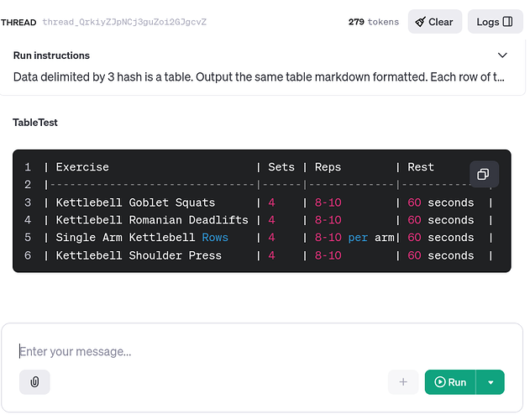530x420 pixels.
Task: Select the thread ID text
Action: tap(124, 22)
